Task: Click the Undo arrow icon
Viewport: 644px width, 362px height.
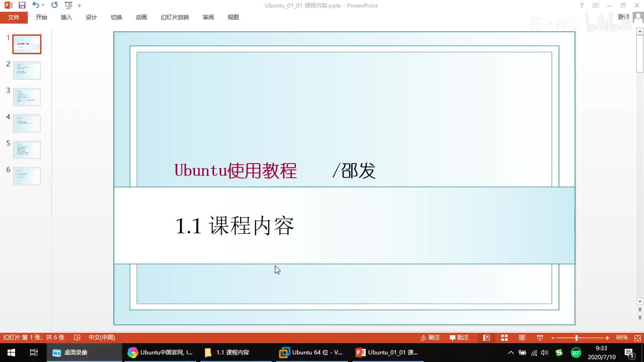Action: 35,5
